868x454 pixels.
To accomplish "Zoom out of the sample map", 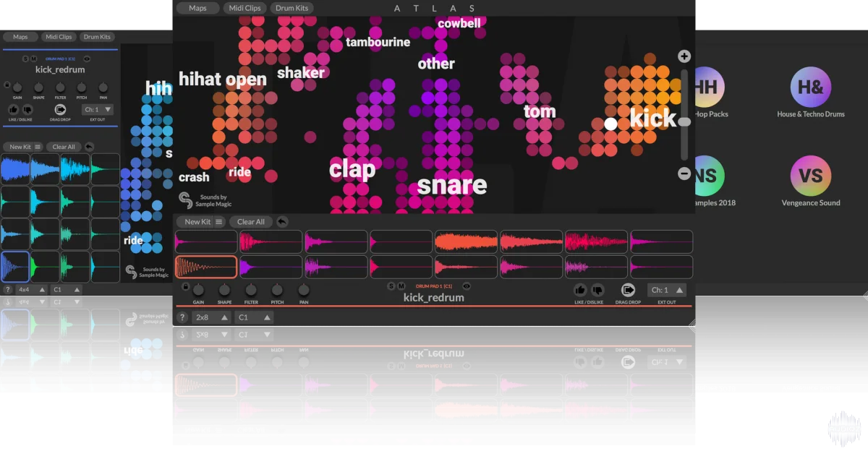I will click(684, 174).
